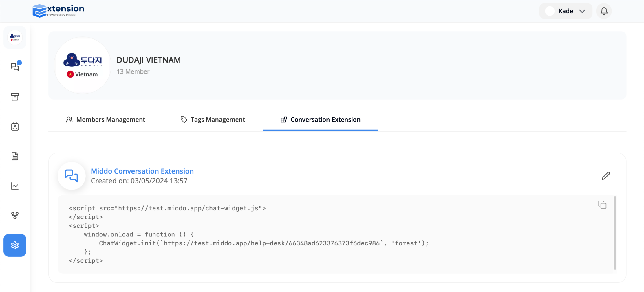Copy the embed script with copy icon
This screenshot has height=292, width=644.
click(x=602, y=205)
